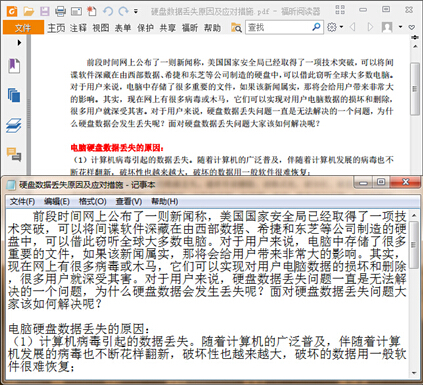Viewport: 423px width, 385px height.
Task: Click the Notepad scroll-up arrow
Action: pos(414,216)
